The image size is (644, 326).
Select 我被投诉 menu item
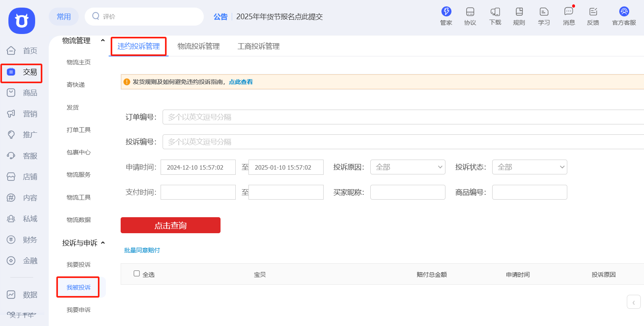tap(79, 288)
